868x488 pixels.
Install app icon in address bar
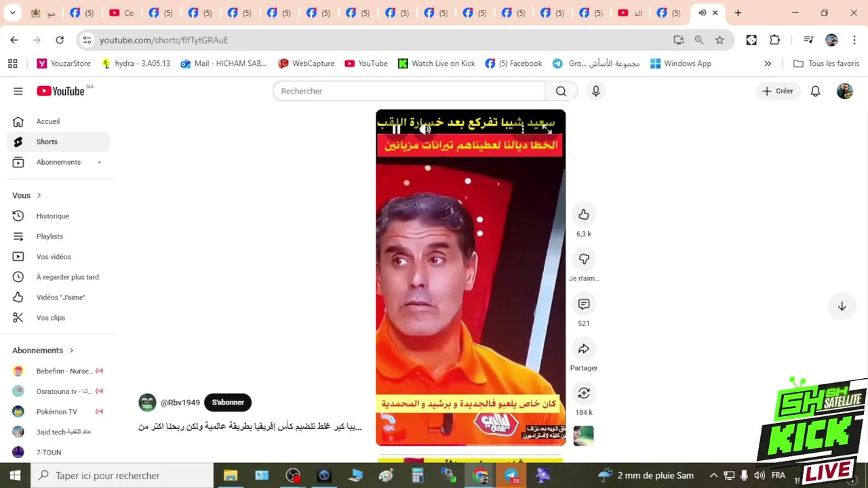(679, 40)
